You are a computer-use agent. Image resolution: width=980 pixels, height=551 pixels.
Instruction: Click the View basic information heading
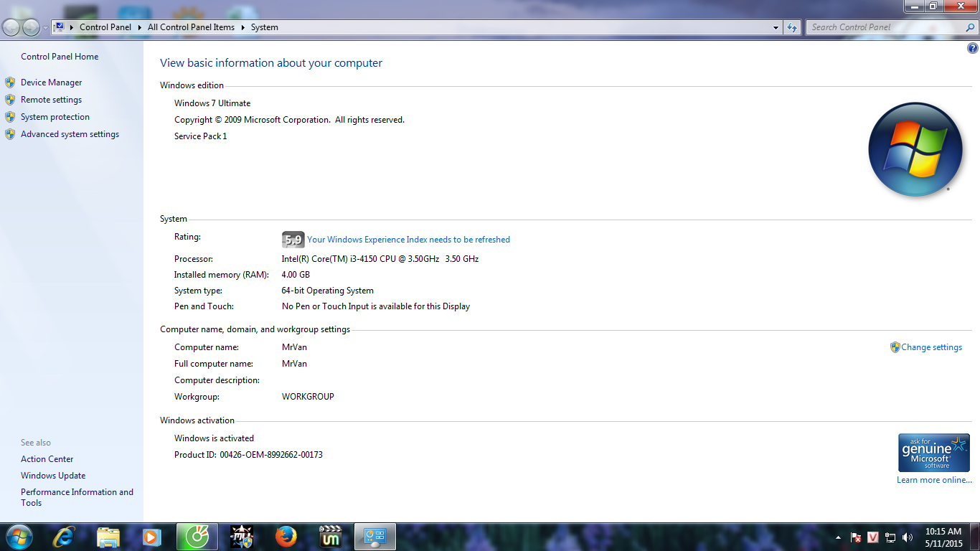coord(271,63)
